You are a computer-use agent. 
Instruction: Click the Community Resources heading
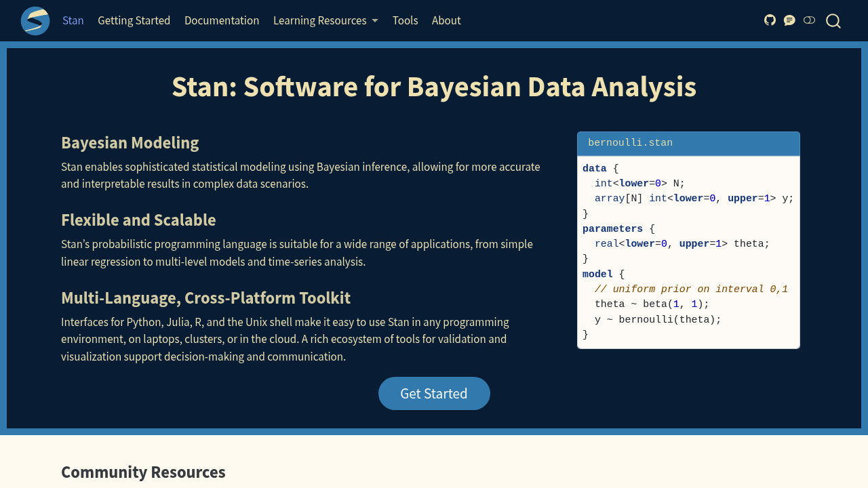point(143,472)
